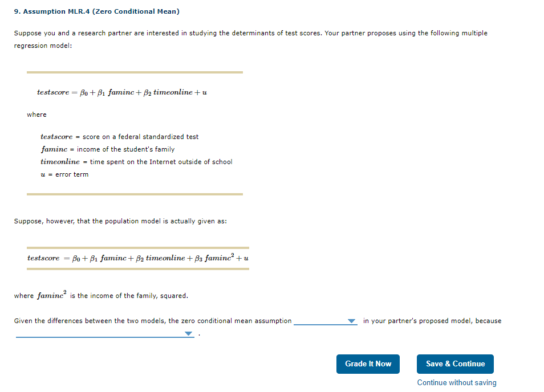Click the second answer blank field
This screenshot has height=392, width=544.
[103, 333]
